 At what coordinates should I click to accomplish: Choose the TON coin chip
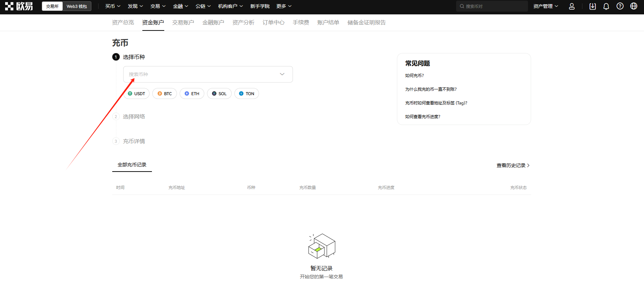(246, 93)
